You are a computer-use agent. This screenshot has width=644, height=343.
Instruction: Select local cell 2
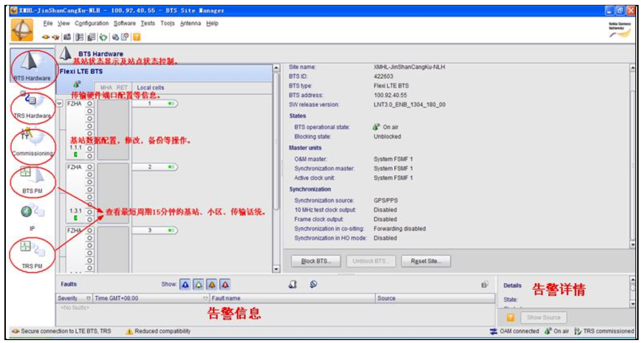click(154, 167)
